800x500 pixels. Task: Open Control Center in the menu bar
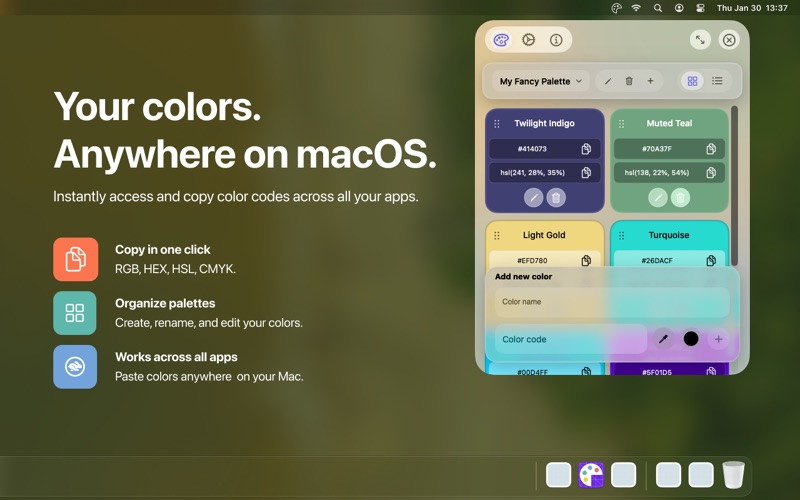700,8
